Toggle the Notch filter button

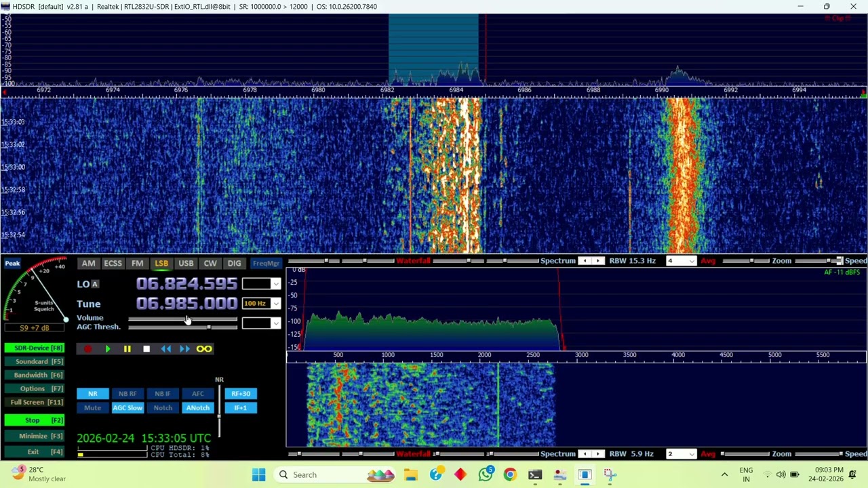click(163, 408)
